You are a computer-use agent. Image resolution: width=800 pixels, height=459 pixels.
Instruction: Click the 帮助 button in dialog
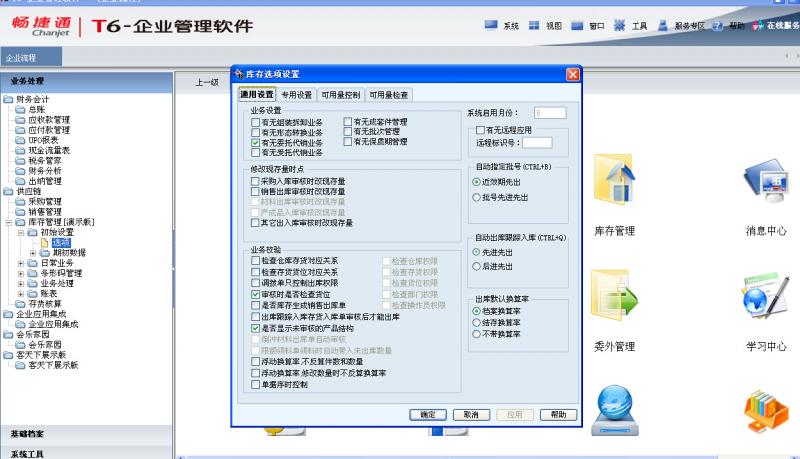click(558, 415)
